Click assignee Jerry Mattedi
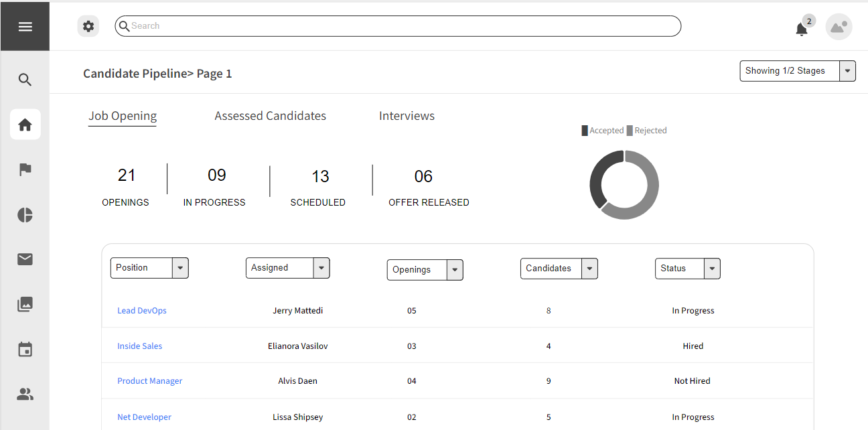This screenshot has height=430, width=868. pyautogui.click(x=298, y=311)
